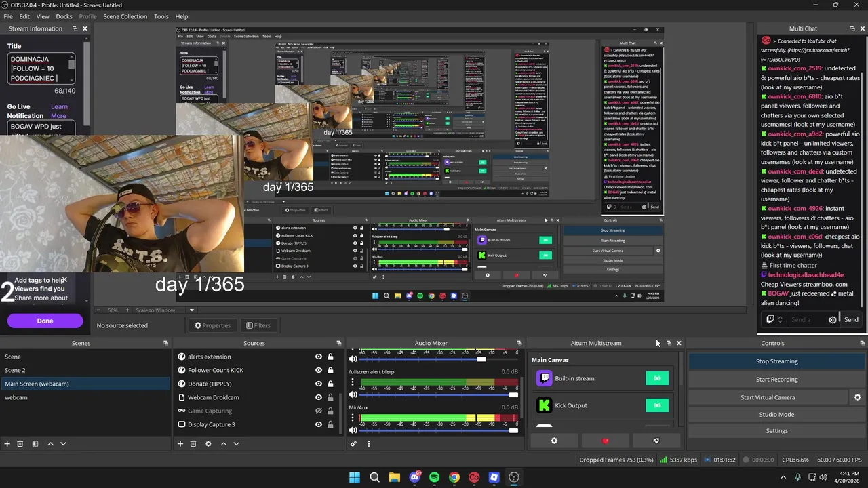The width and height of the screenshot is (868, 488).
Task: Add a new source with plus icon
Action: click(x=180, y=443)
